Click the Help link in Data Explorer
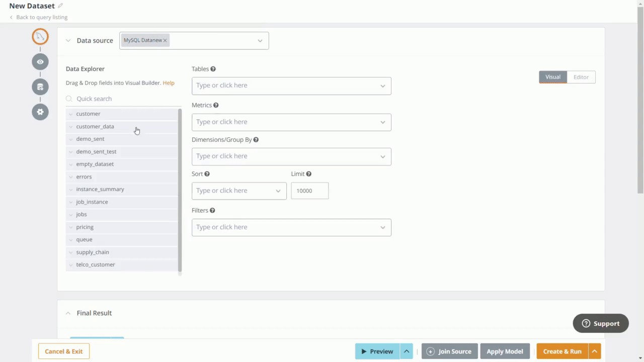Screen dimensions: 644x362 [x=168, y=82]
